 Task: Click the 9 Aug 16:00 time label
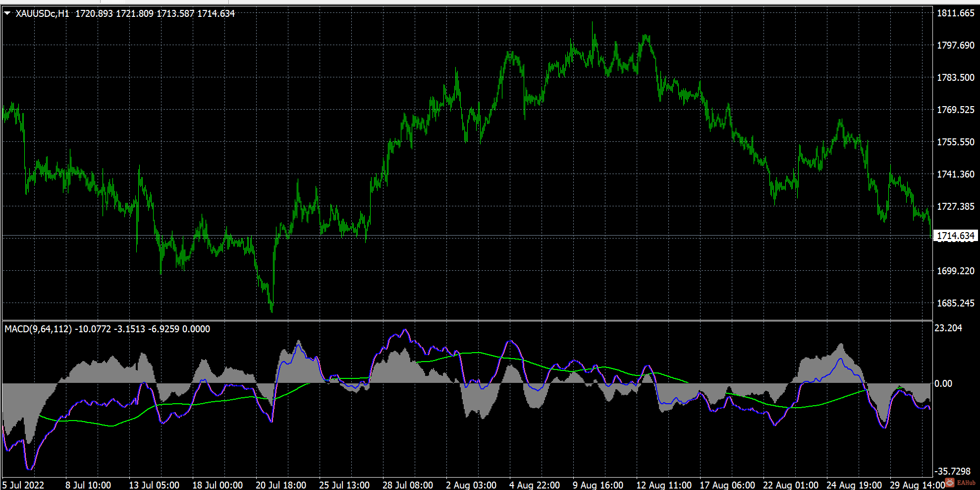598,485
